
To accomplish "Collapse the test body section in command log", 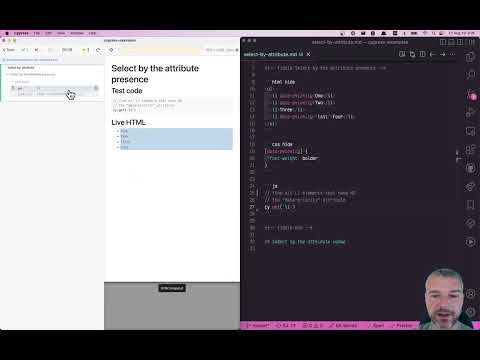I will 21,82.
